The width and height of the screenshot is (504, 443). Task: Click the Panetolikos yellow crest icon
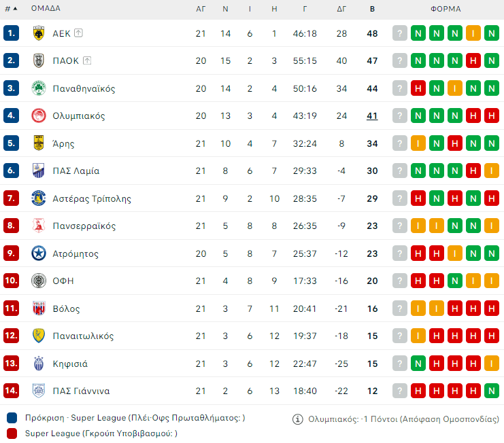pos(39,336)
